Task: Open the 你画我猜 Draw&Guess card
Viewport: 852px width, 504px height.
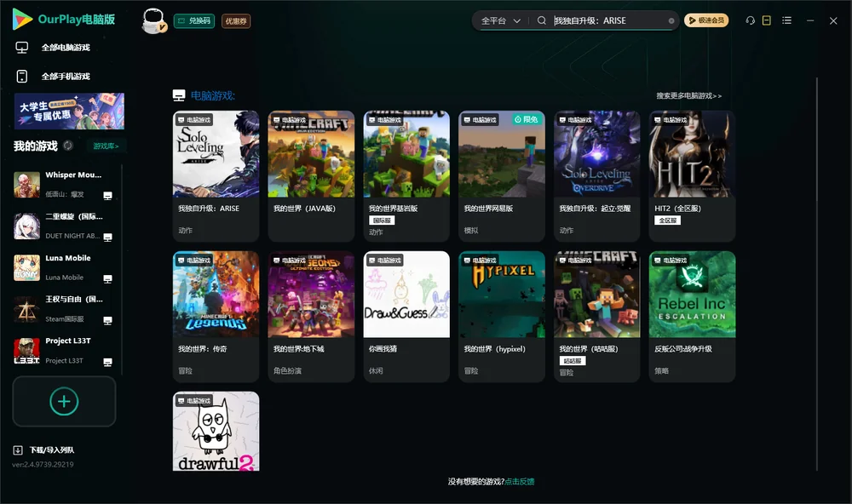Action: click(x=406, y=317)
